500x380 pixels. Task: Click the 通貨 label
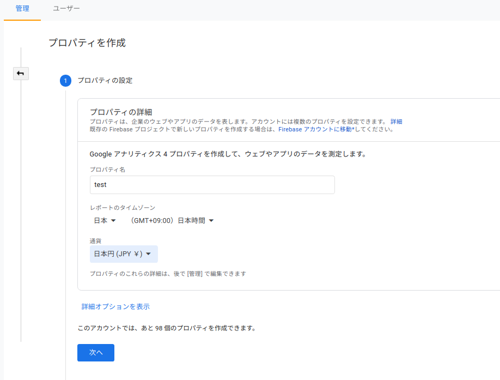[x=95, y=241]
